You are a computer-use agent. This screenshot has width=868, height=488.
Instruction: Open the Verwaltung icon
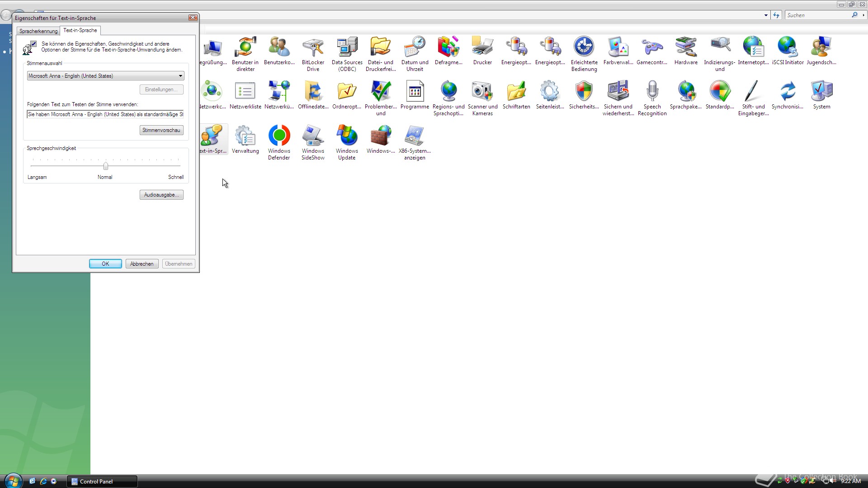245,139
